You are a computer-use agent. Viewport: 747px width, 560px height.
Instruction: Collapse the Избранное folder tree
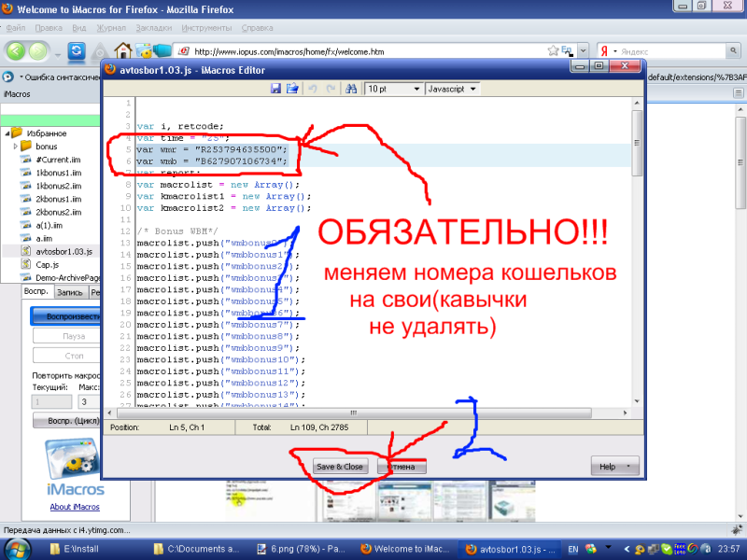[x=7, y=133]
